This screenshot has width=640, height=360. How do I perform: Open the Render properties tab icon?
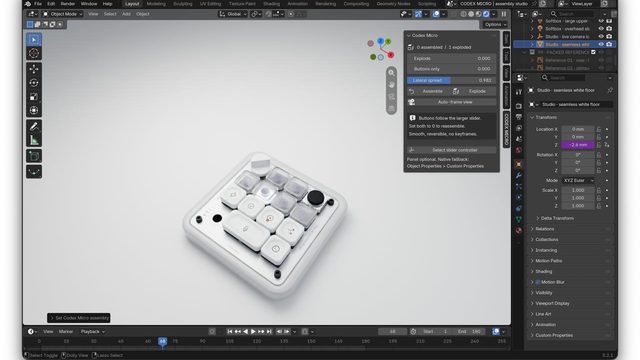tap(519, 106)
